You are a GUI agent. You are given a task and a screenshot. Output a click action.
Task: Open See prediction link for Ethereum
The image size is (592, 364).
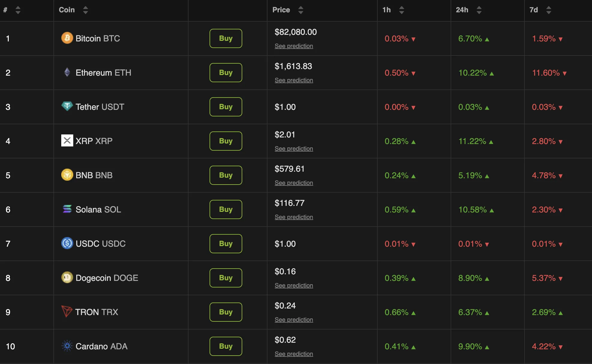[294, 80]
